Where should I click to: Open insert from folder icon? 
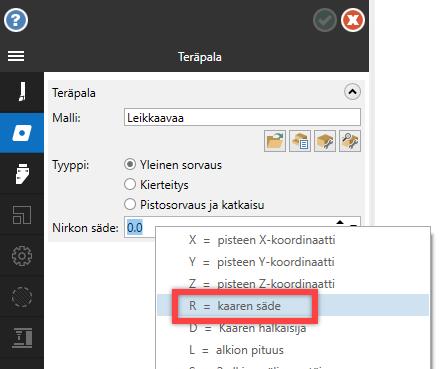275,141
